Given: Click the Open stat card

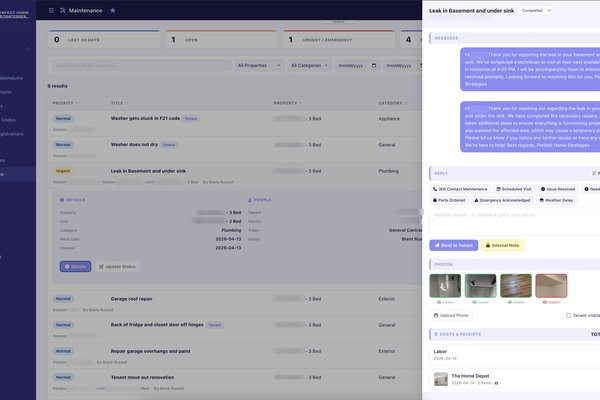Looking at the screenshot, I should (221, 39).
